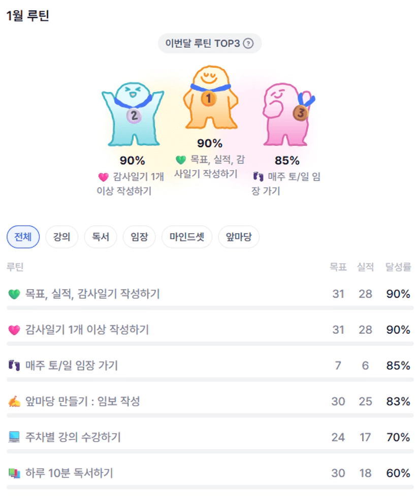420x504 pixels.
Task: Click the help icon beside 이번달 루틴 TOP3
Action: 248,44
